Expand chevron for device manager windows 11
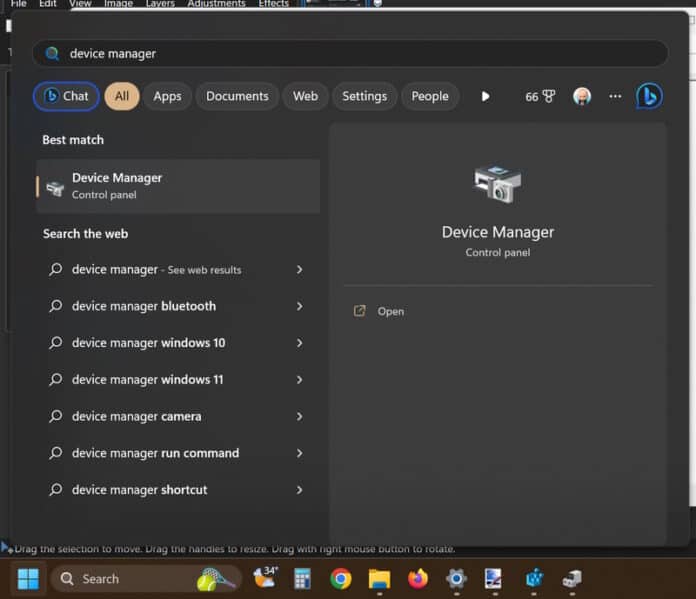Image resolution: width=696 pixels, height=599 pixels. pyautogui.click(x=300, y=380)
